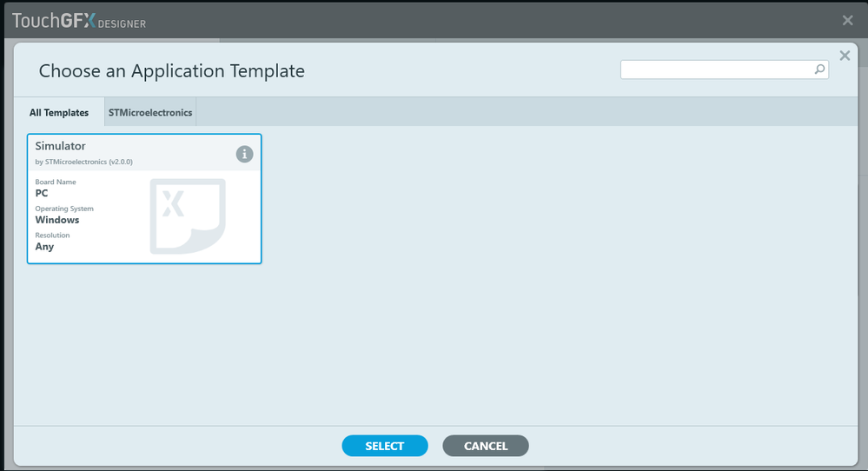Click the empty area of the tab strip
This screenshot has height=471, width=868.
526,112
